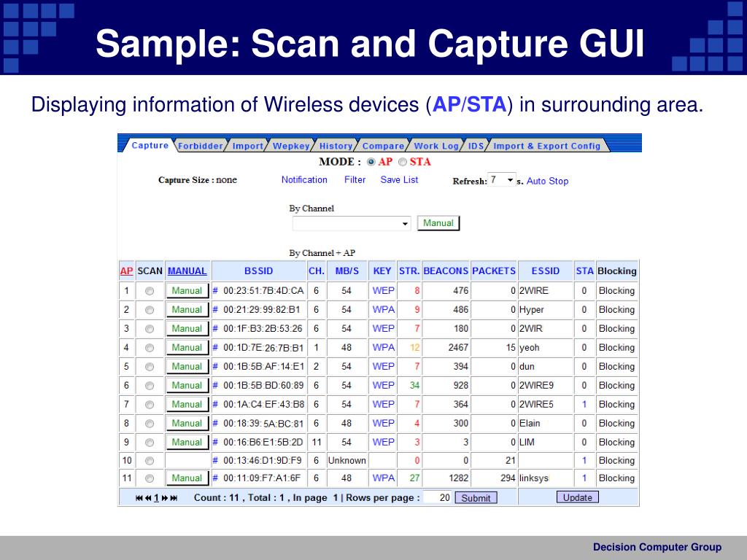Open the History tab
The width and height of the screenshot is (747, 560).
click(x=336, y=146)
